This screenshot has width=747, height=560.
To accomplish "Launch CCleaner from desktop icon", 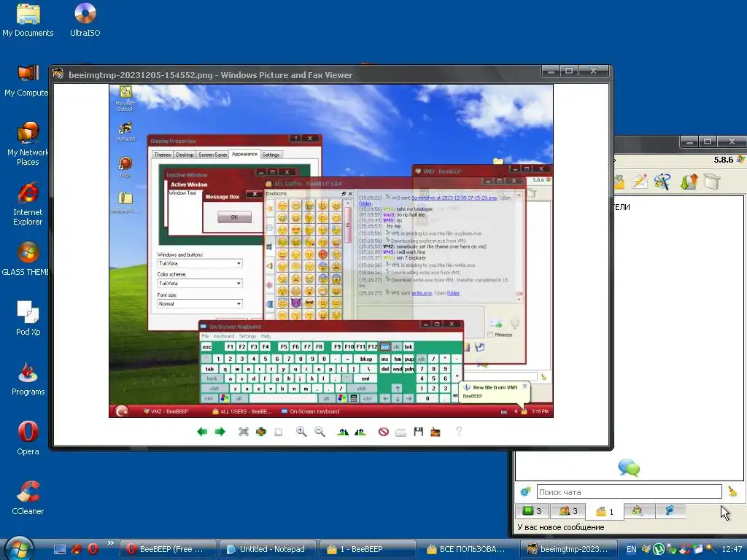I will point(28,499).
